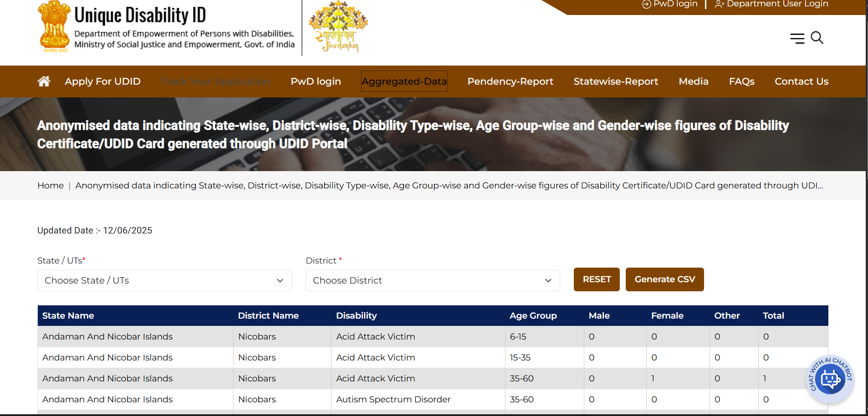Open the Pendency-Report menu item
This screenshot has width=868, height=416.
pos(510,81)
